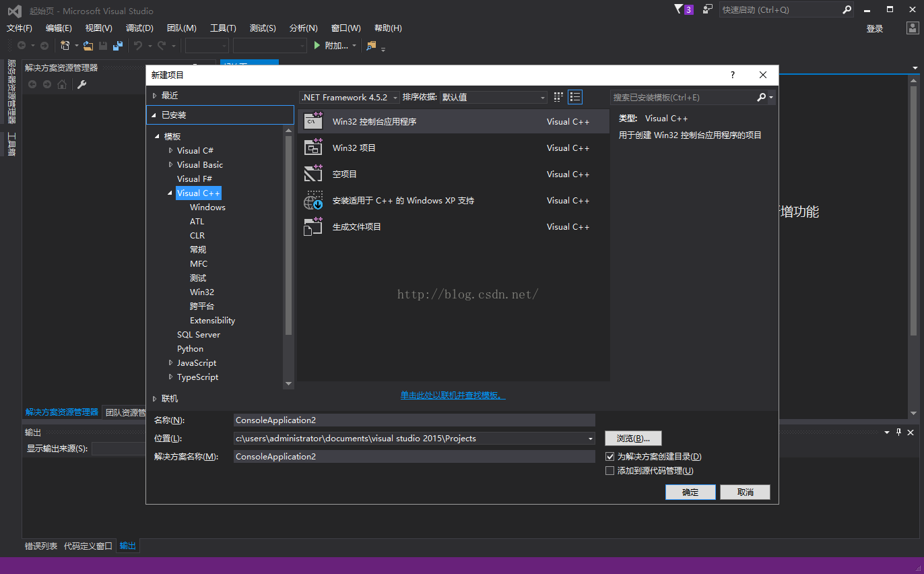
Task: Click the Save All toolbar icon
Action: [118, 46]
